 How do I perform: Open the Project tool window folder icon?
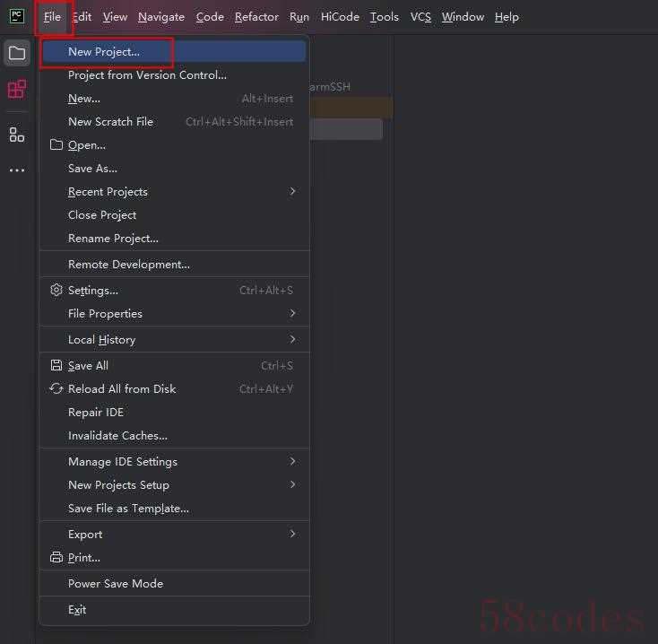coord(17,53)
